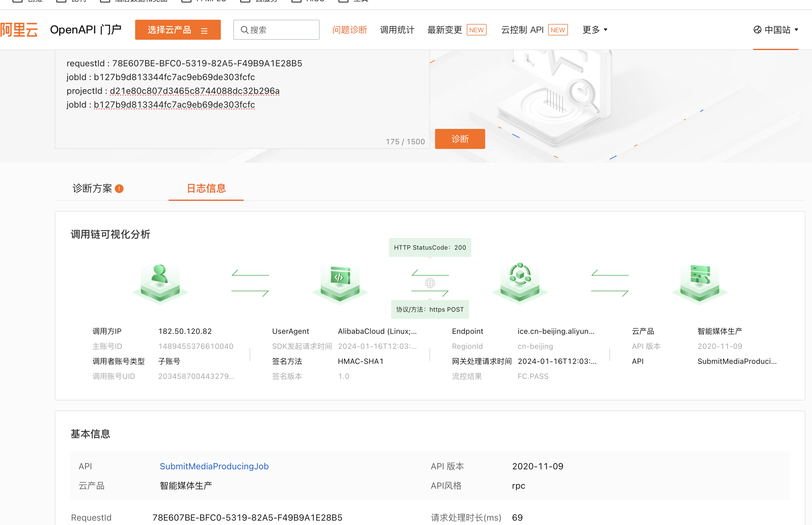Click the projectId line in text area
Screen dimensions: 812x525
pos(173,91)
